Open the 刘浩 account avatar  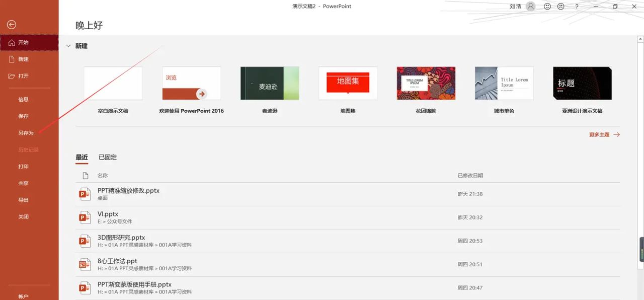530,6
